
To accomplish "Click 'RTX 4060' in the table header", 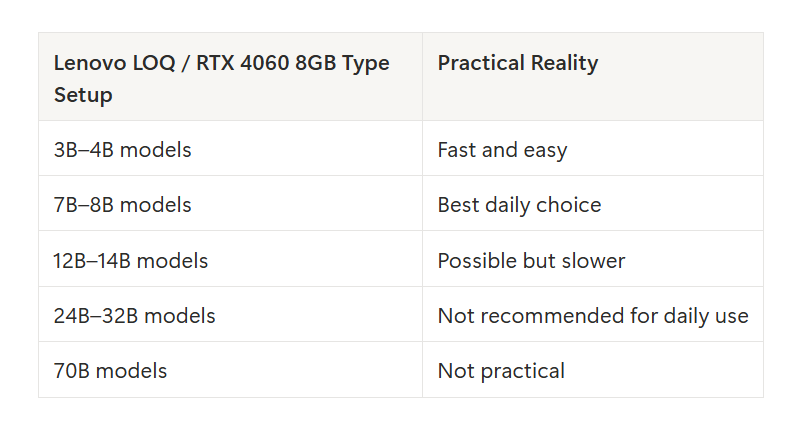I will pyautogui.click(x=243, y=63).
